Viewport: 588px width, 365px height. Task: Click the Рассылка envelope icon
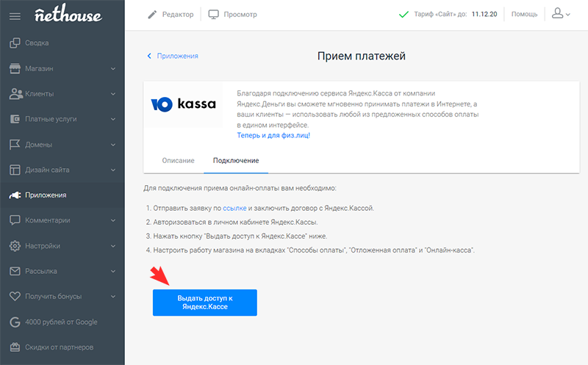(x=15, y=271)
